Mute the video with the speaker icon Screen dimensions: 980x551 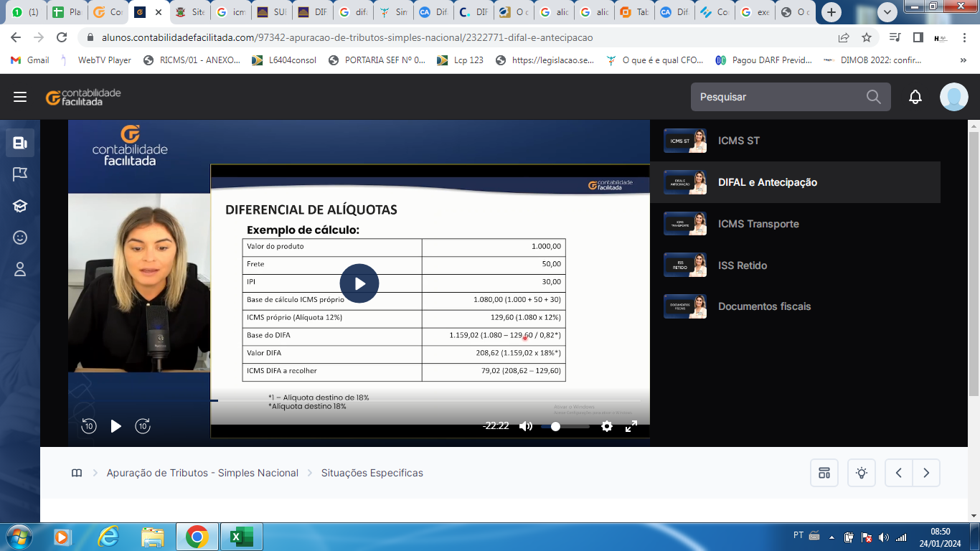(526, 426)
